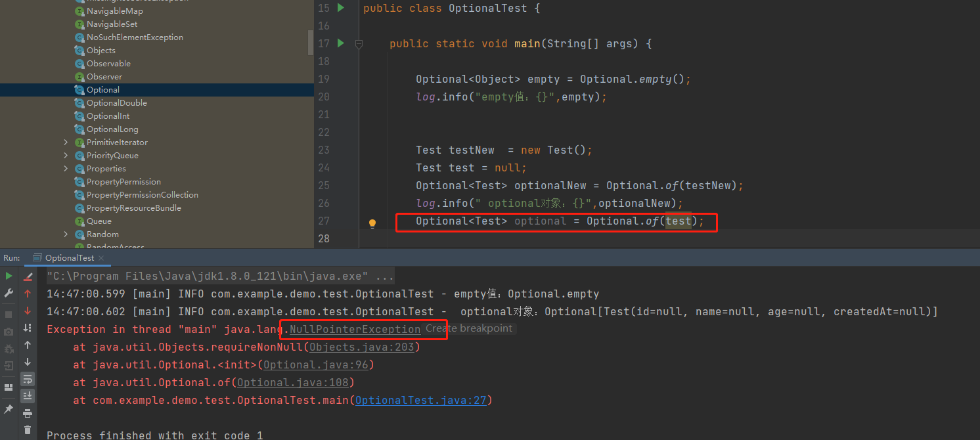Viewport: 980px width, 440px height.
Task: Click line number 23 in editor gutter
Action: [x=323, y=150]
